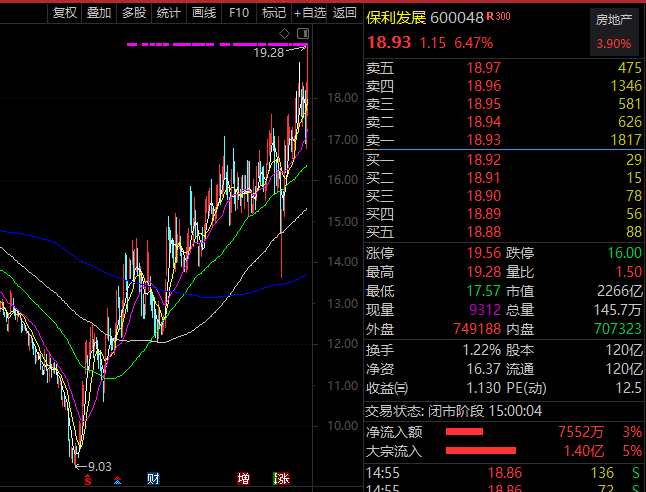Click the PE(动) value 12.5

[629, 388]
